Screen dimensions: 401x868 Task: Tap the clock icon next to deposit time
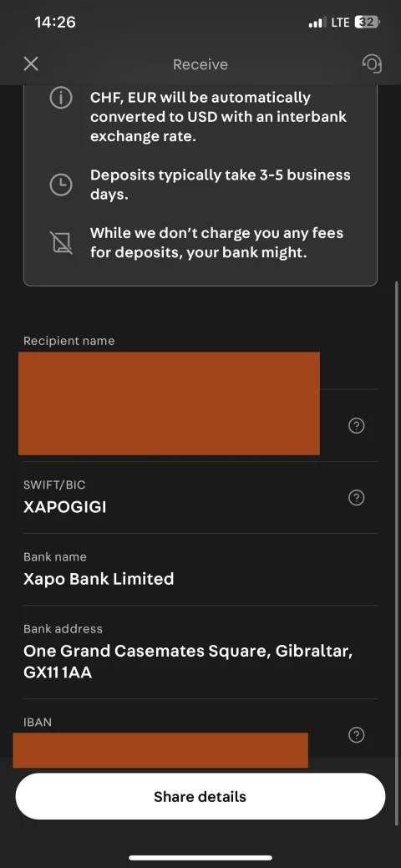point(61,185)
